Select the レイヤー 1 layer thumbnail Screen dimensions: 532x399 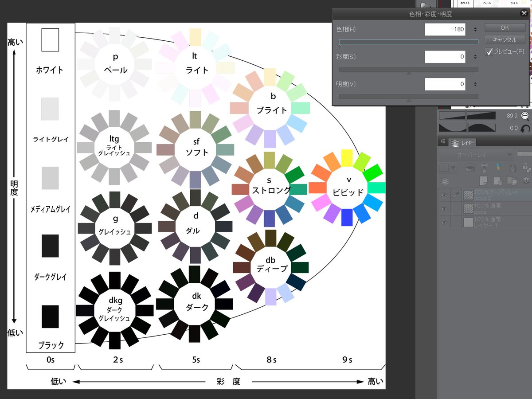[x=468, y=223]
